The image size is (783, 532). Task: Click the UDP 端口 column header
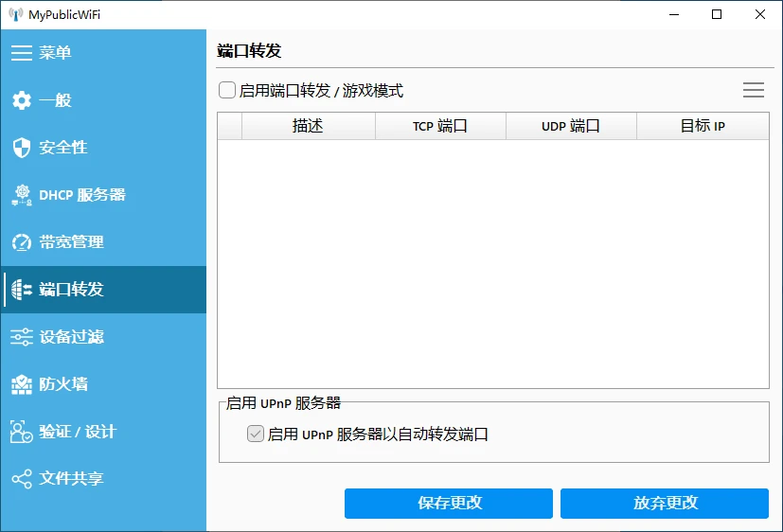571,126
